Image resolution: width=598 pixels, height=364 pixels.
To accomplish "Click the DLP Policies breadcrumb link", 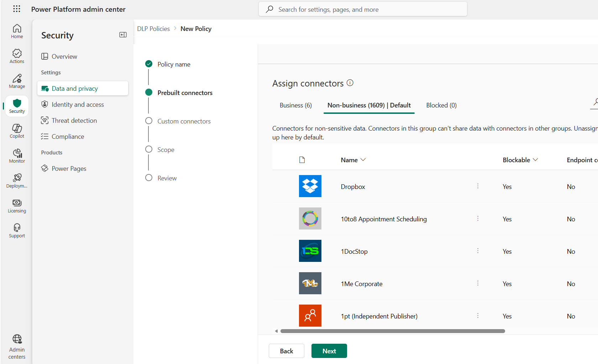I will [x=153, y=29].
